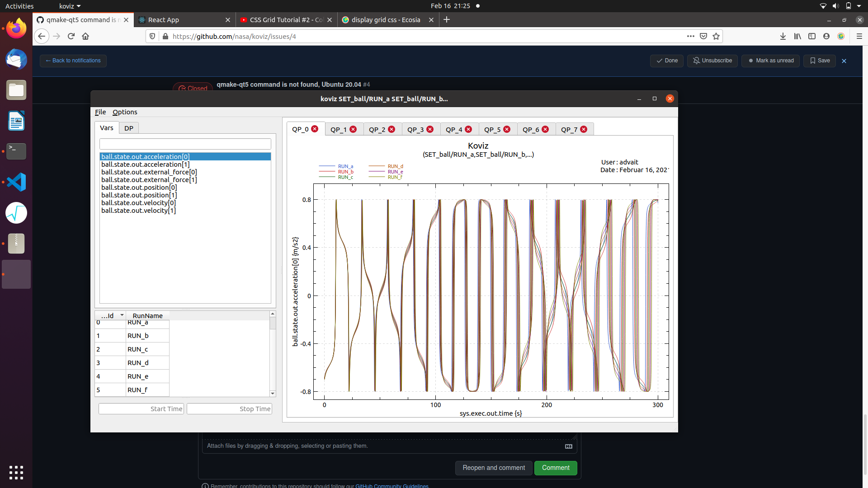Click the QP_7 tab close icon
The image size is (868, 488).
(x=584, y=130)
